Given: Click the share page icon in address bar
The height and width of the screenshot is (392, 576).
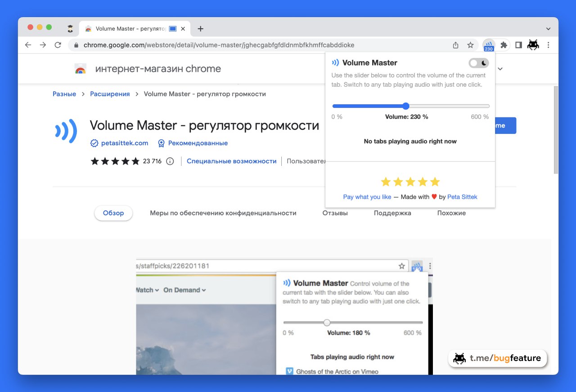Looking at the screenshot, I should [x=455, y=45].
